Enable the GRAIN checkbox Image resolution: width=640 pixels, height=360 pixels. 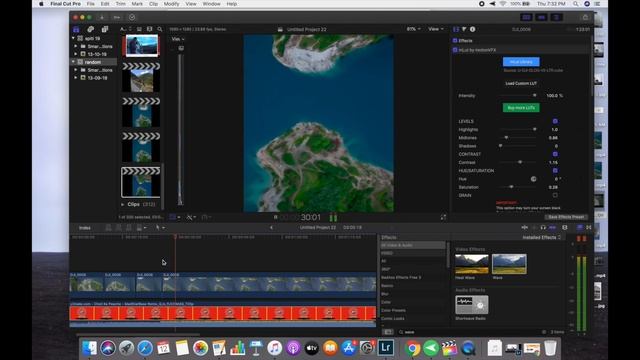[x=555, y=195]
